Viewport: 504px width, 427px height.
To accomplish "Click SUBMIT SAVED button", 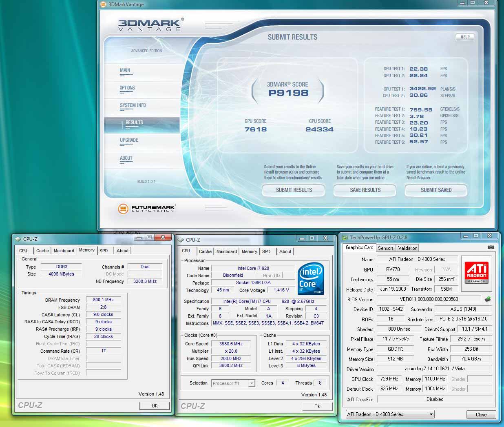I will tap(436, 190).
